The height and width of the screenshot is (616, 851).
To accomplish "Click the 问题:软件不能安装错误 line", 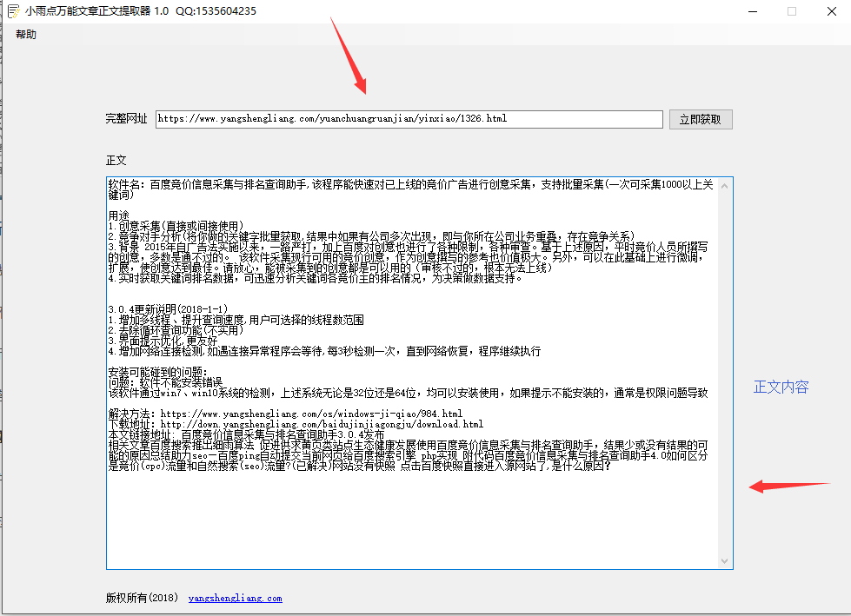I will (165, 382).
